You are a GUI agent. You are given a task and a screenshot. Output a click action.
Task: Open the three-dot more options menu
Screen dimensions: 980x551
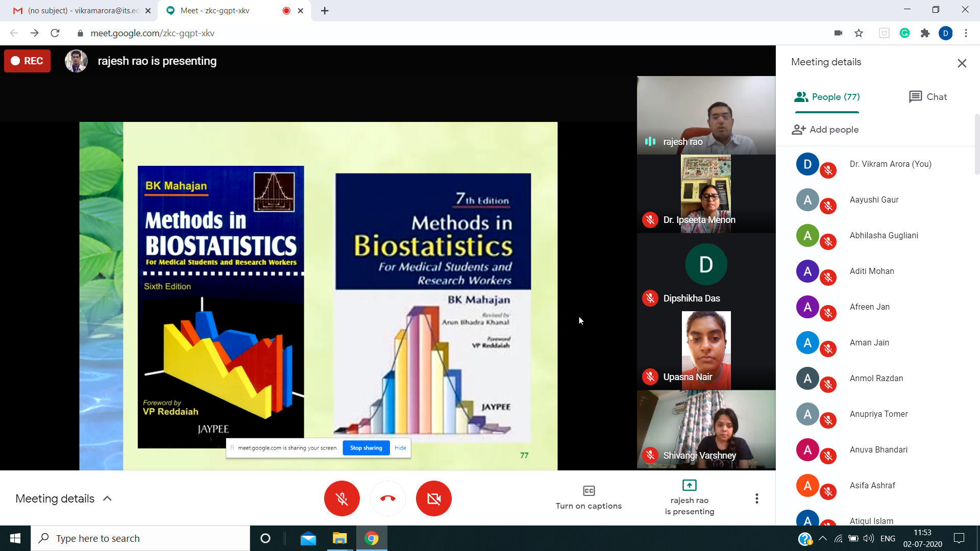[756, 498]
